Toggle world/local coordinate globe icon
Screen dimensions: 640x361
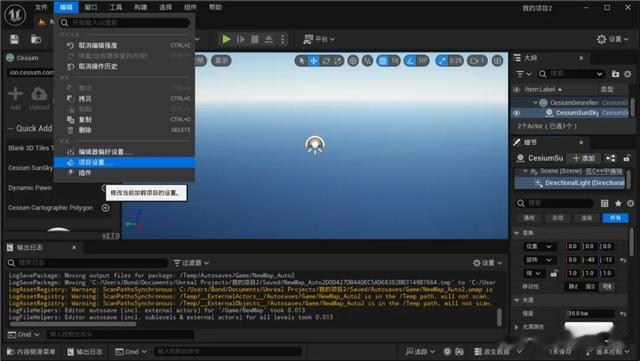(353, 61)
